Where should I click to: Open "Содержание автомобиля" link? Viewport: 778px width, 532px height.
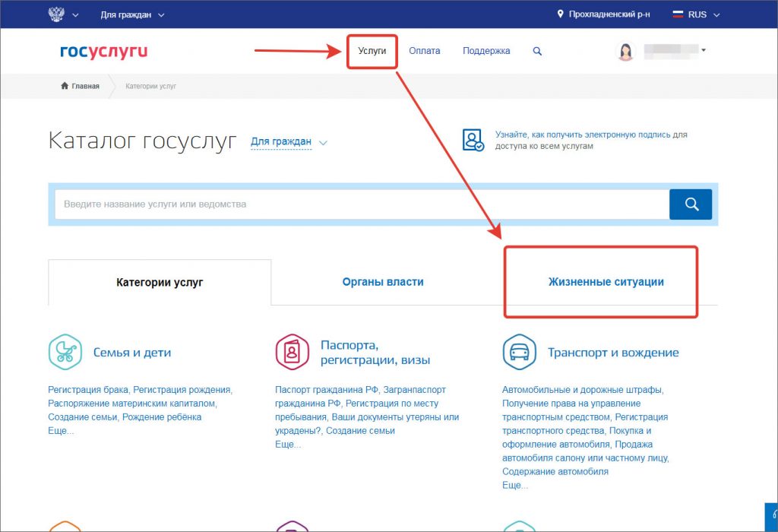coord(555,471)
